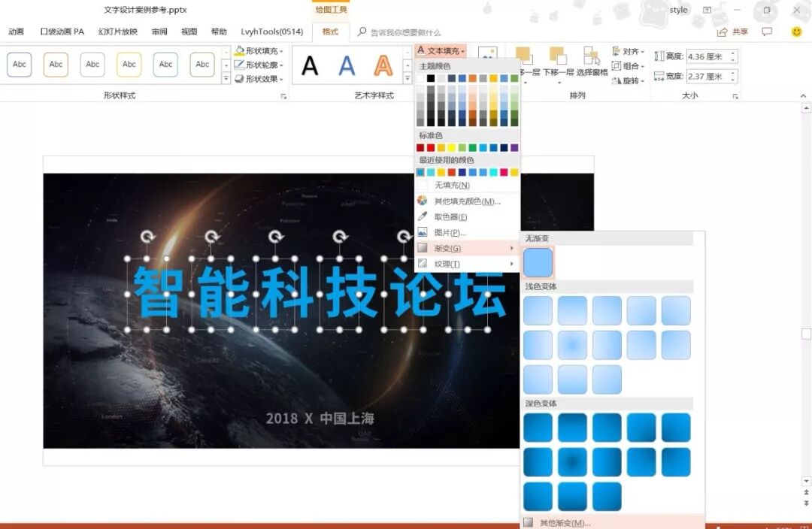Click 选择窗格 selection pane icon
The image size is (812, 529).
pyautogui.click(x=592, y=61)
